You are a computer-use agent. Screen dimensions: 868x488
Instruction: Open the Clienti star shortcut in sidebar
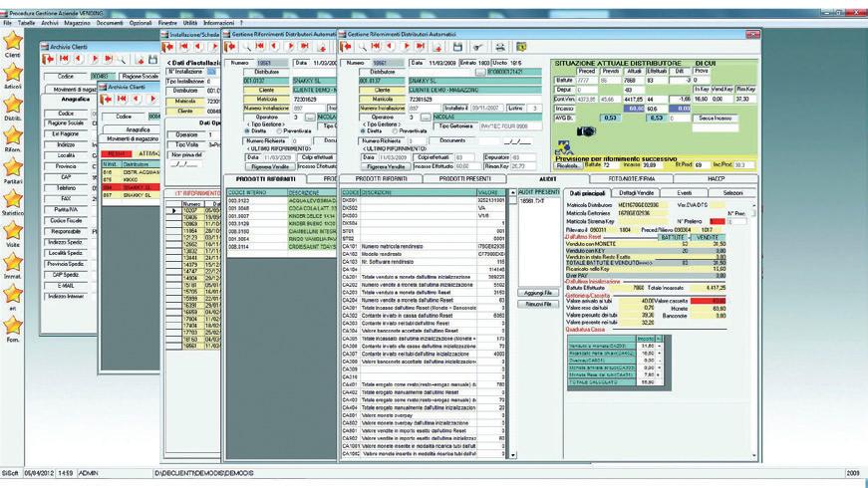[13, 41]
